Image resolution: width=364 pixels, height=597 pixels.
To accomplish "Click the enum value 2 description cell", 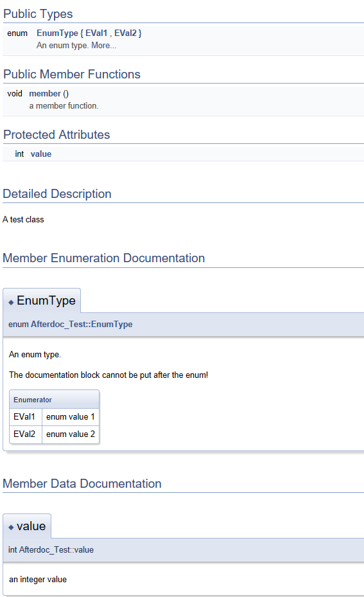I will click(x=71, y=434).
